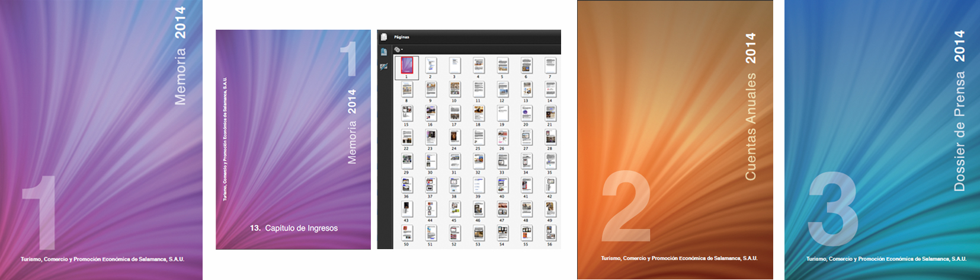Viewport: 980px width, 280px height.
Task: Open the purple Memoria 2014 cover
Action: 101,139
